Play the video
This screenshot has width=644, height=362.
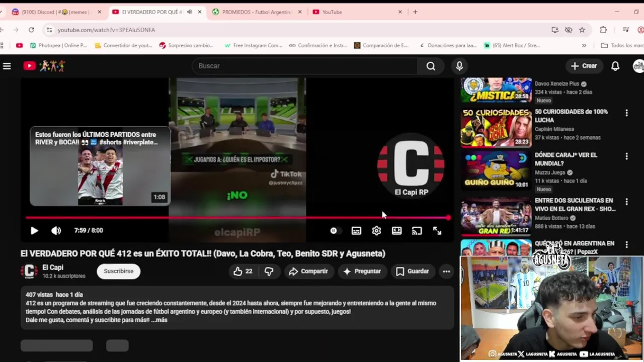(x=34, y=231)
